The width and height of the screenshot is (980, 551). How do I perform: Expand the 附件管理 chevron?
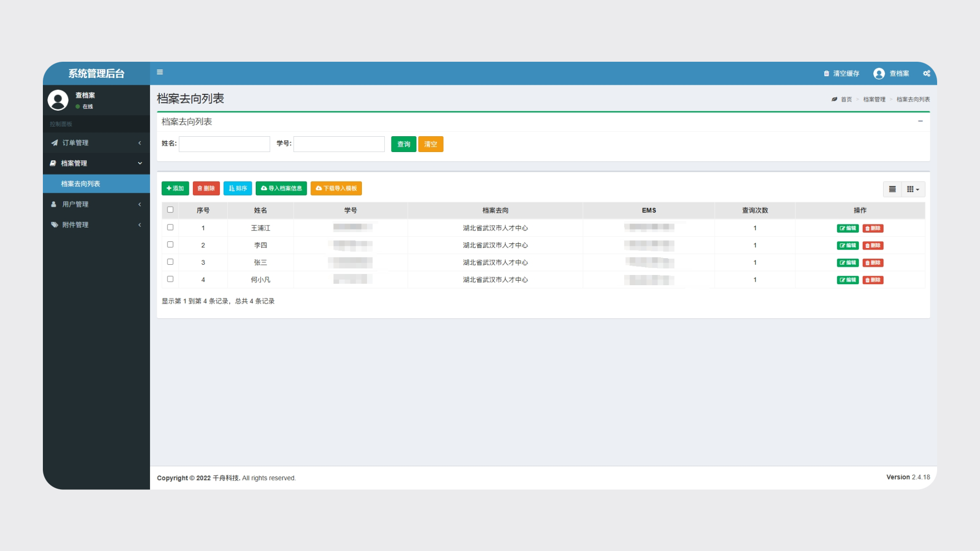[139, 224]
